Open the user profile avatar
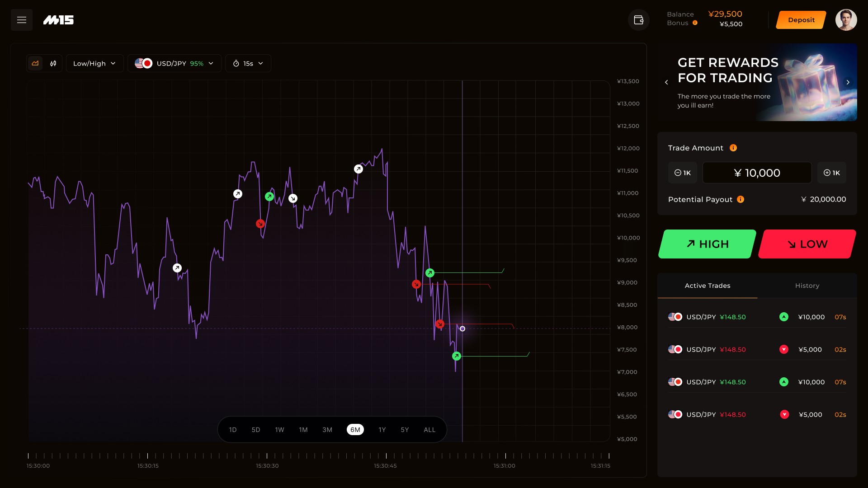Image resolution: width=868 pixels, height=488 pixels. tap(846, 20)
